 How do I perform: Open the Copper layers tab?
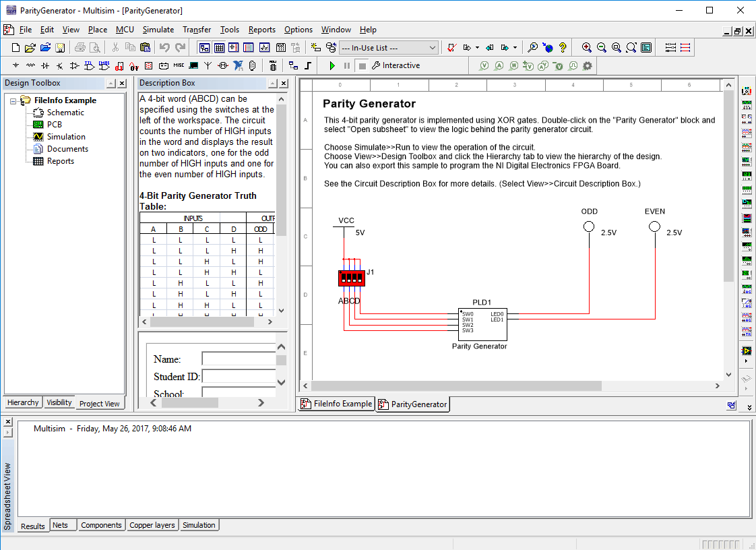click(x=152, y=525)
